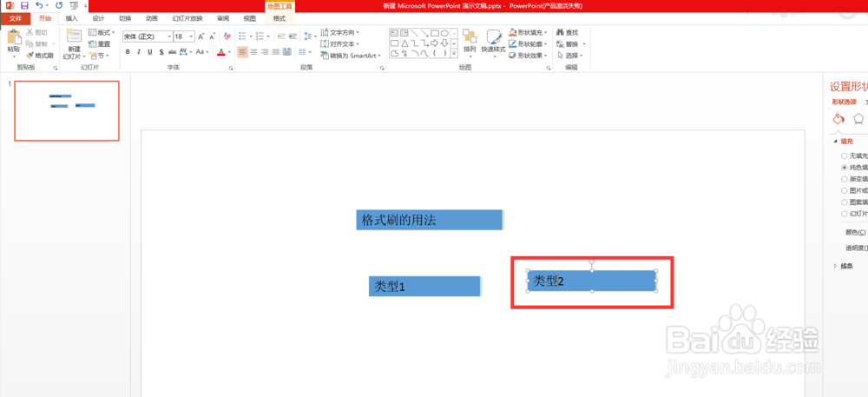Click the bullet list icon
The height and width of the screenshot is (397, 868).
coord(242,36)
